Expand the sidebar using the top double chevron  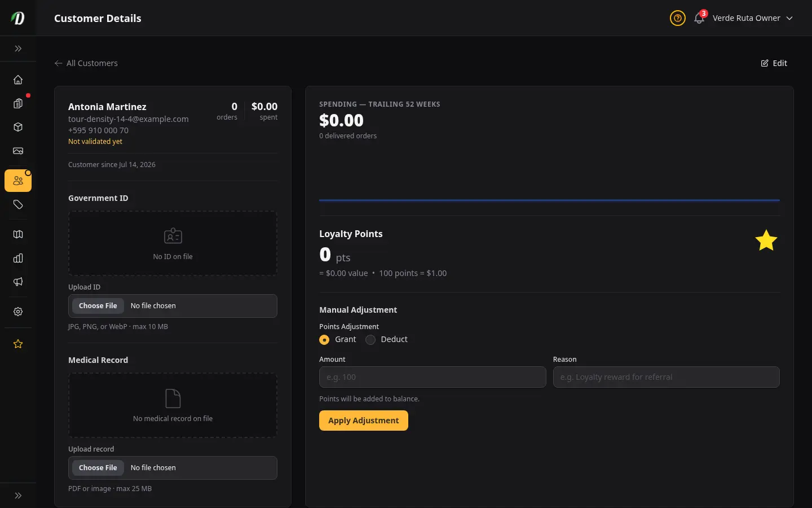18,49
